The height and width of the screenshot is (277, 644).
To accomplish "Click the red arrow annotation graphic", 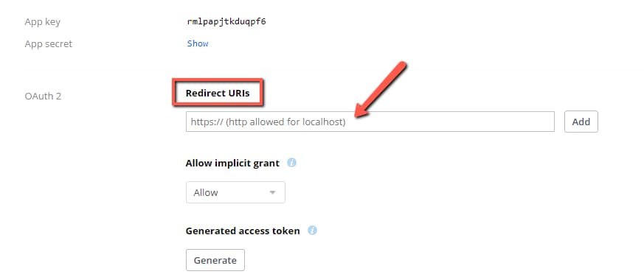I will tap(380, 91).
